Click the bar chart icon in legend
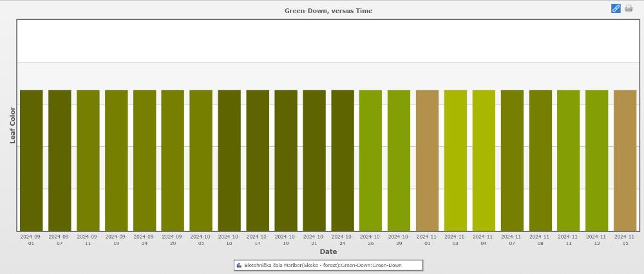This screenshot has height=274, width=644. 239,265
